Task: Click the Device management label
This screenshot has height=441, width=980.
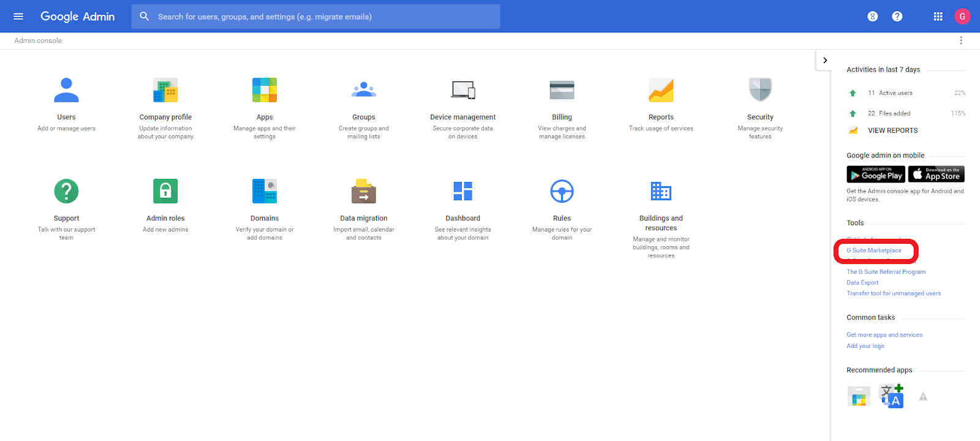Action: point(463,117)
